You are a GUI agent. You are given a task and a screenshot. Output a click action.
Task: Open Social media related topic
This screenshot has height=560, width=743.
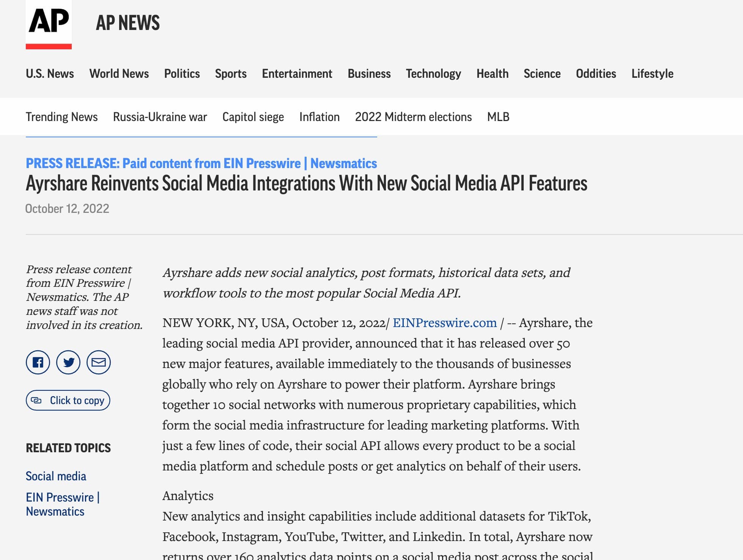point(56,476)
